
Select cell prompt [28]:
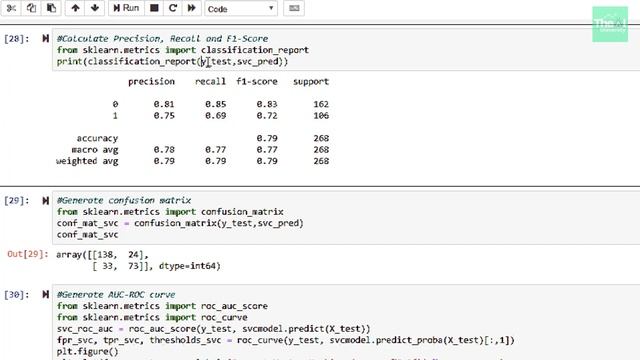(17, 39)
